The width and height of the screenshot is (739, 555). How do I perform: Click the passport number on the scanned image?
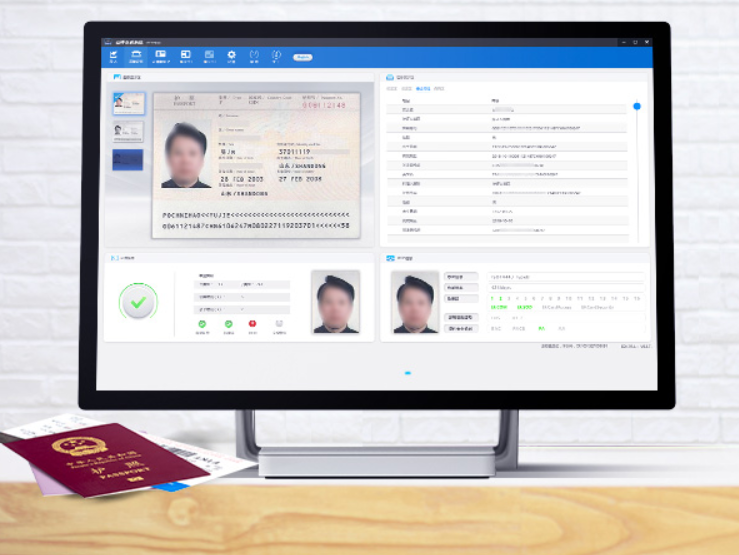coord(323,105)
